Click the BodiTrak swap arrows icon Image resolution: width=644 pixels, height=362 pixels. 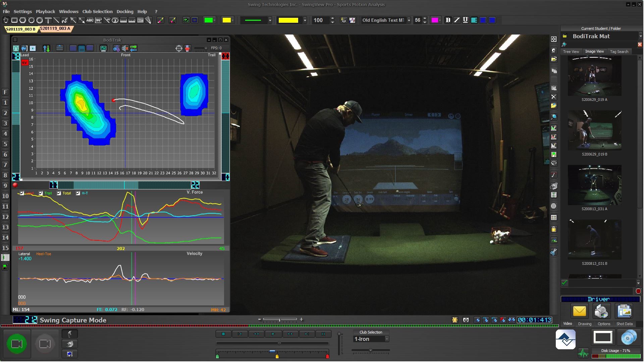coord(133,48)
